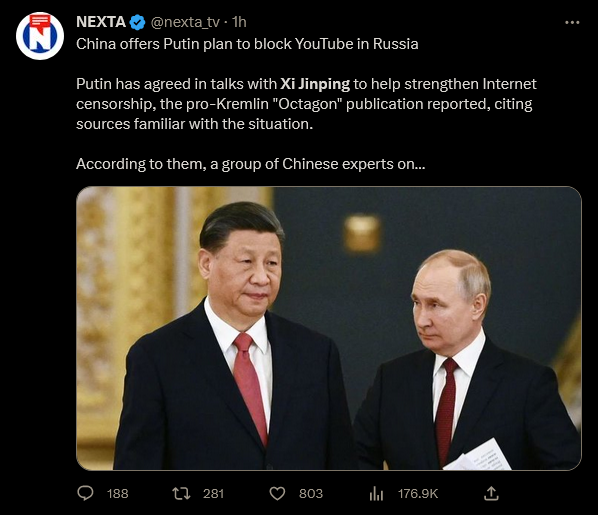Click the bold Xi Jinping text
Image resolution: width=598 pixels, height=515 pixels.
point(315,84)
